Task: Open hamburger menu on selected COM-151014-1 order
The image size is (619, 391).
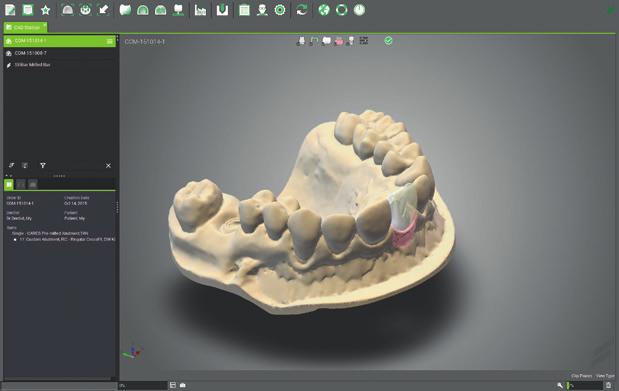Action: click(110, 41)
